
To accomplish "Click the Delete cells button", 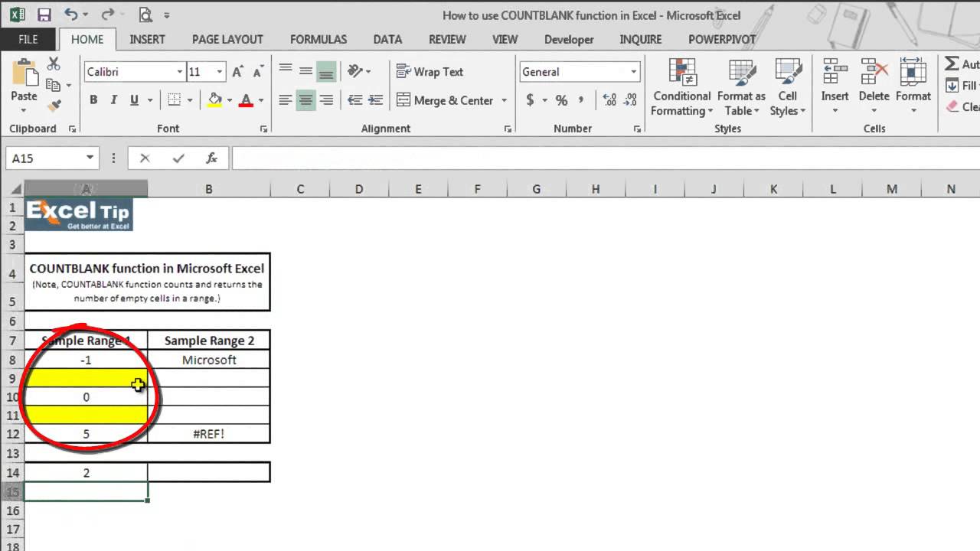I will click(x=874, y=87).
